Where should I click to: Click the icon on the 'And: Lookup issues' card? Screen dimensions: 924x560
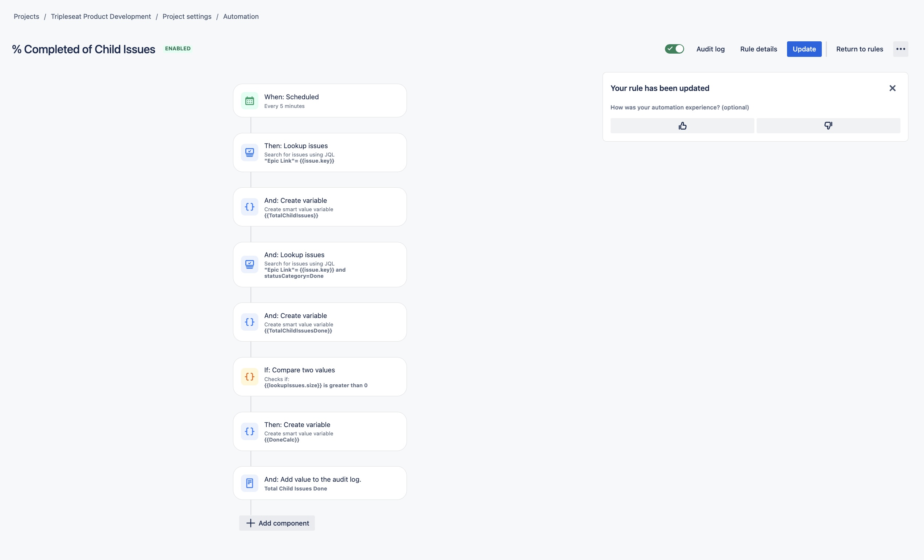tap(249, 265)
